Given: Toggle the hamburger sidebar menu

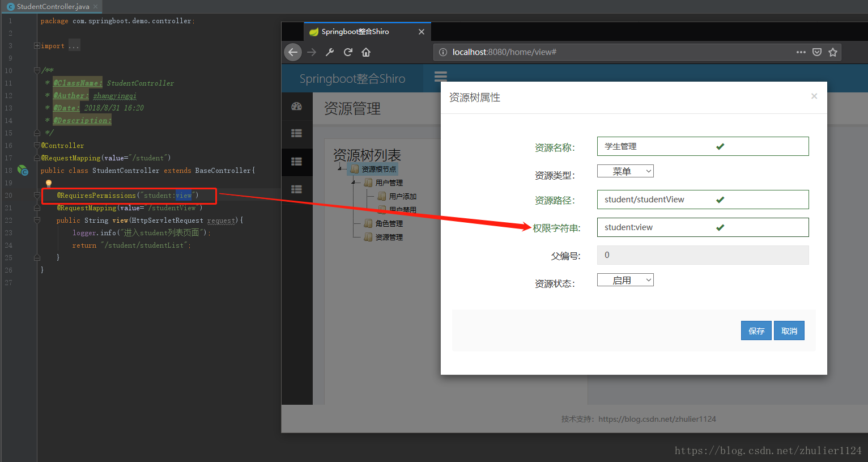Looking at the screenshot, I should [x=441, y=77].
